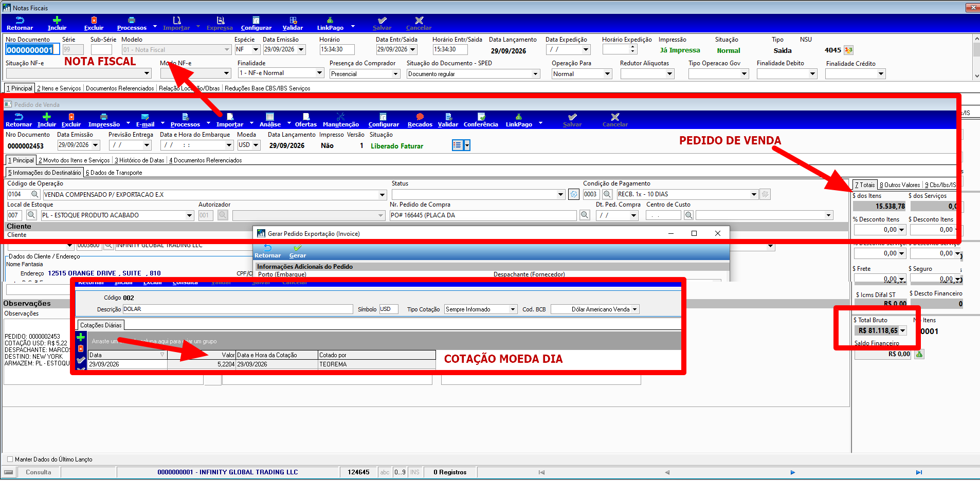Click Incluir in the Notas Fiscais toolbar

57,23
